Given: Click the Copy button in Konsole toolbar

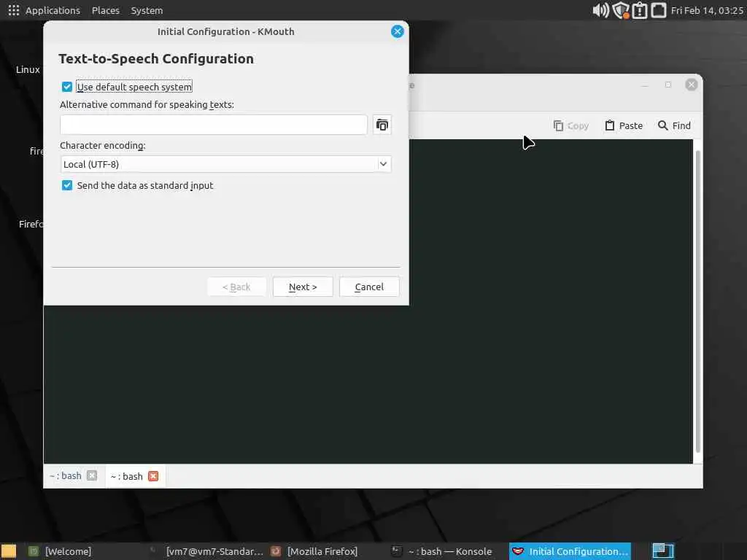Looking at the screenshot, I should (571, 125).
